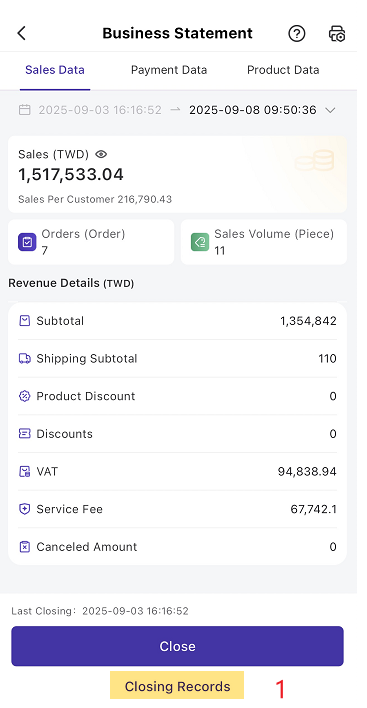This screenshot has width=367, height=708.
Task: Expand the date range dropdown chevron
Action: (x=330, y=110)
